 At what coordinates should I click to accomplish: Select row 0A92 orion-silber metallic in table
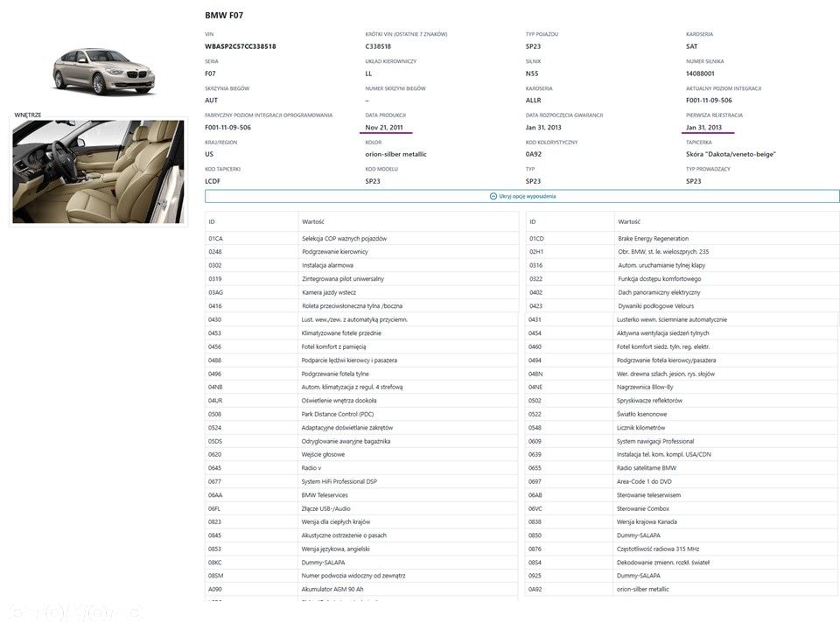(x=682, y=589)
